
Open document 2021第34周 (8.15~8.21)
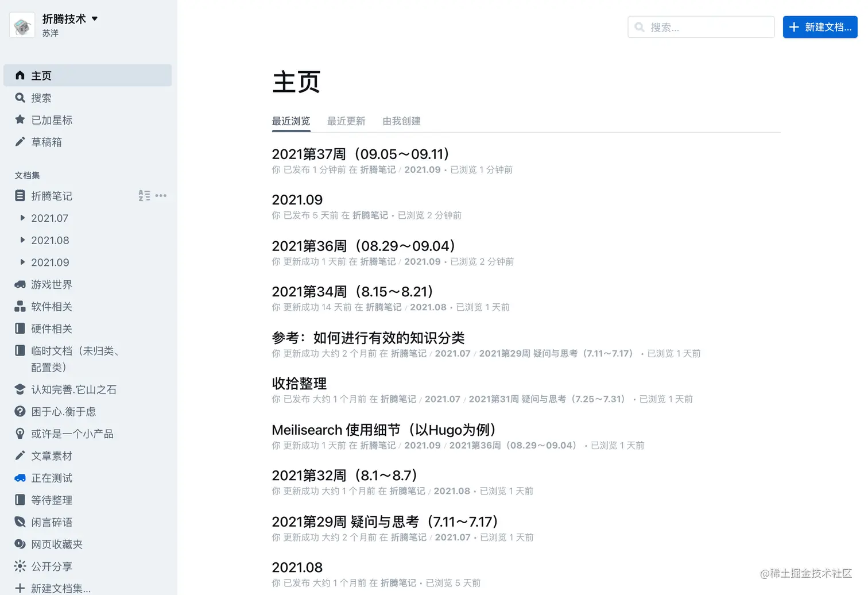[x=352, y=292]
